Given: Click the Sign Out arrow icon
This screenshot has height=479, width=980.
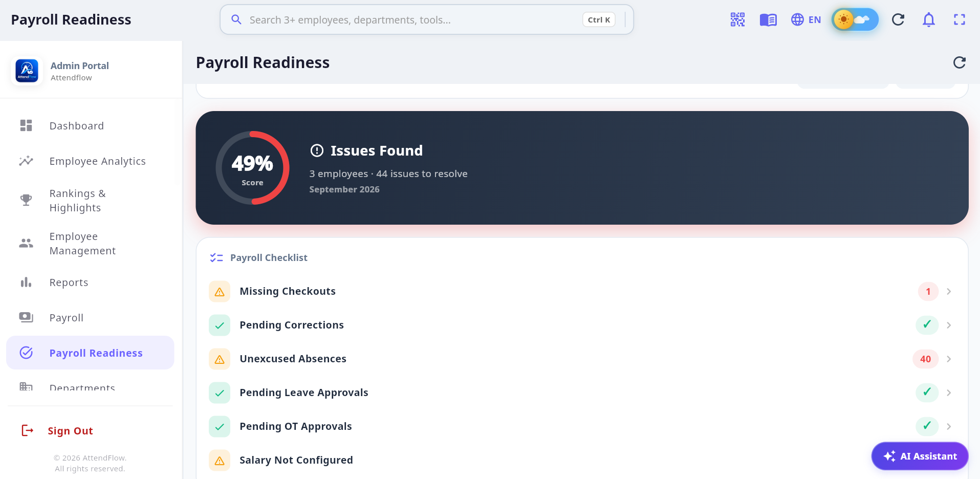Looking at the screenshot, I should point(27,430).
